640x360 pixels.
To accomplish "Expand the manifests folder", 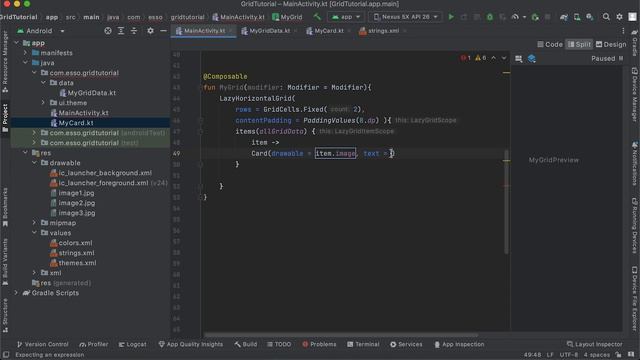I will coord(26,53).
